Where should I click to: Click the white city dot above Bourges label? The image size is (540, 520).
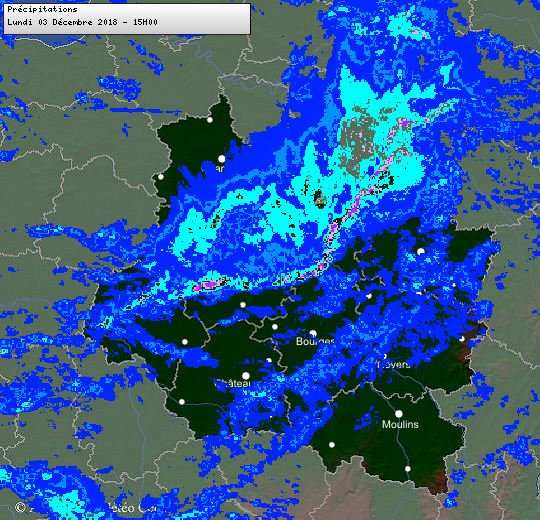click(313, 334)
